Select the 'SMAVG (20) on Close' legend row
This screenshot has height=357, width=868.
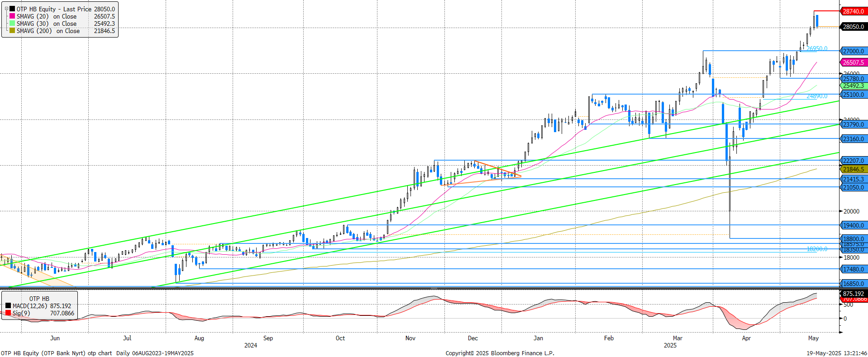coord(62,16)
